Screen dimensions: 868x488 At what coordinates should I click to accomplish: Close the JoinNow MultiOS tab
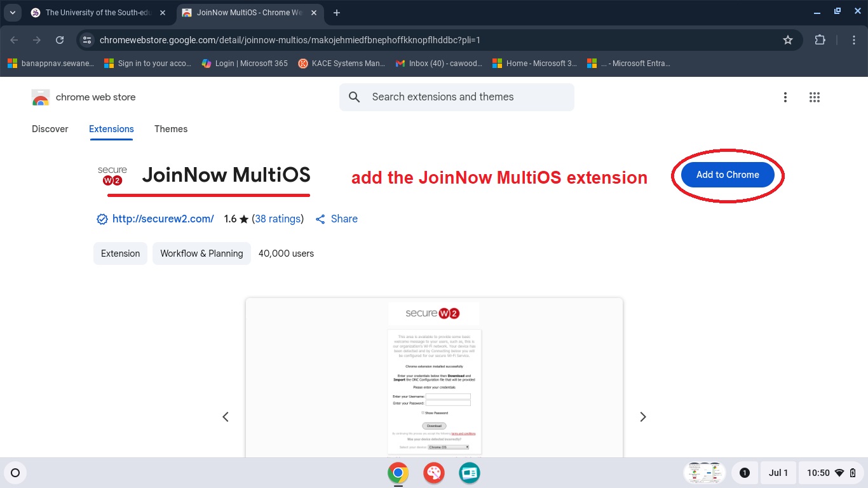click(314, 13)
